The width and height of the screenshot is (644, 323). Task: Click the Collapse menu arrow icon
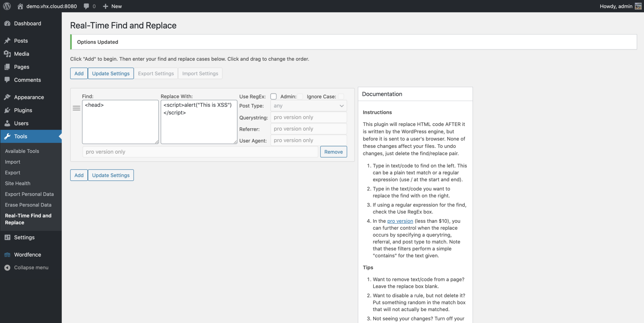[7, 268]
